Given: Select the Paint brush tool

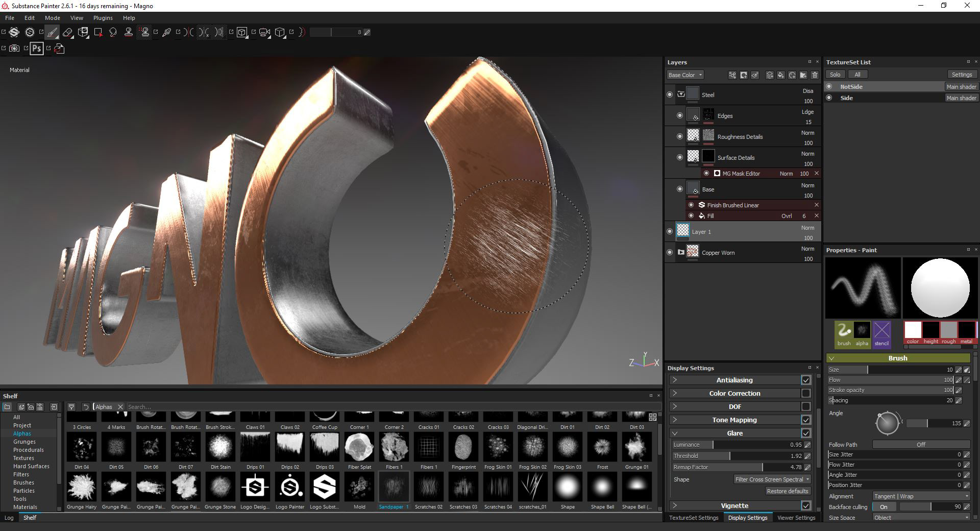Looking at the screenshot, I should coord(52,32).
